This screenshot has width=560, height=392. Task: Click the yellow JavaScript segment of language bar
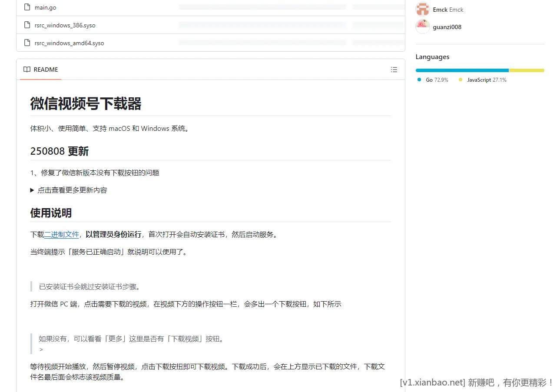coord(527,70)
